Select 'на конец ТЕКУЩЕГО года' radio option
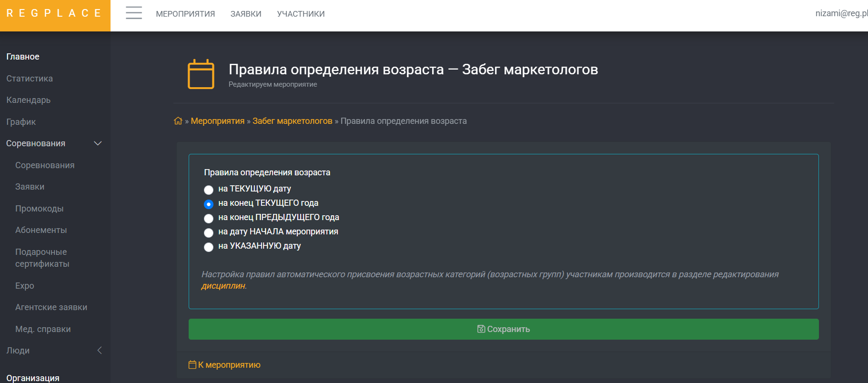This screenshot has width=868, height=383. click(x=209, y=204)
